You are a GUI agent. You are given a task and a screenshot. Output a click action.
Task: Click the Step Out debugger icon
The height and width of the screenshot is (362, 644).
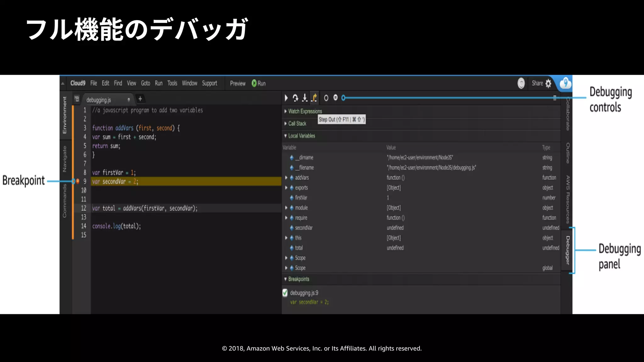click(x=314, y=98)
